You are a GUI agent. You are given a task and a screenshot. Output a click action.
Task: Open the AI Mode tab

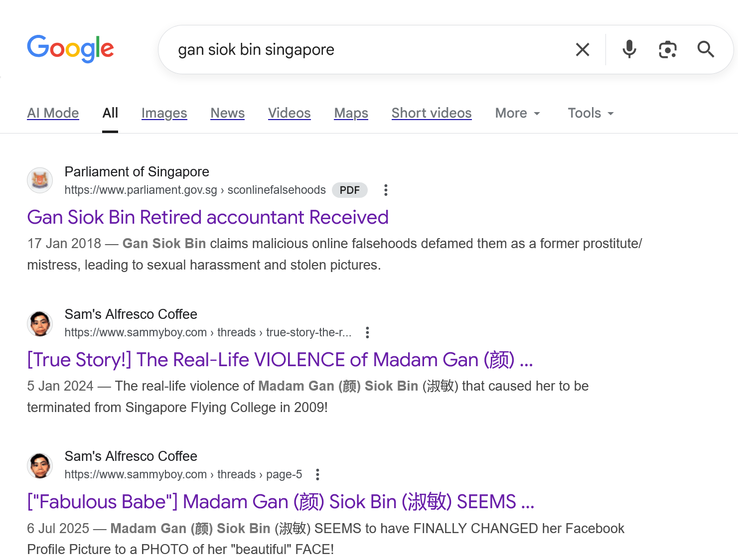(x=53, y=113)
